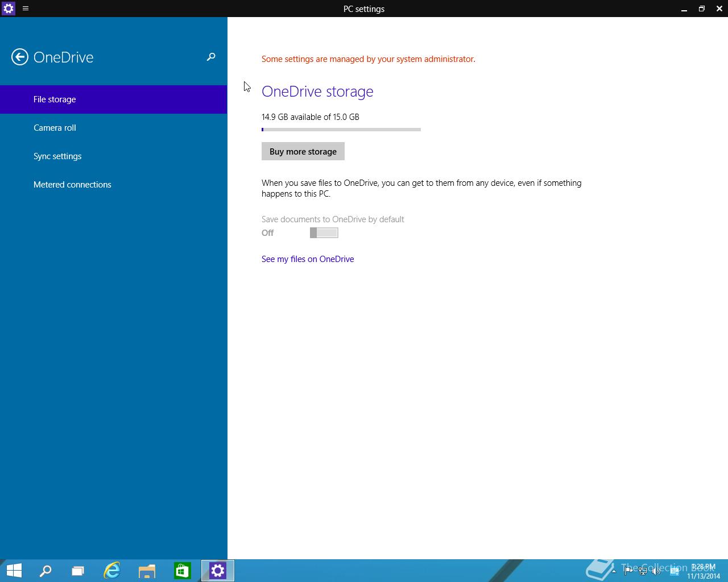The image size is (728, 582).
Task: Open taskbar Search magnifier
Action: coord(45,571)
